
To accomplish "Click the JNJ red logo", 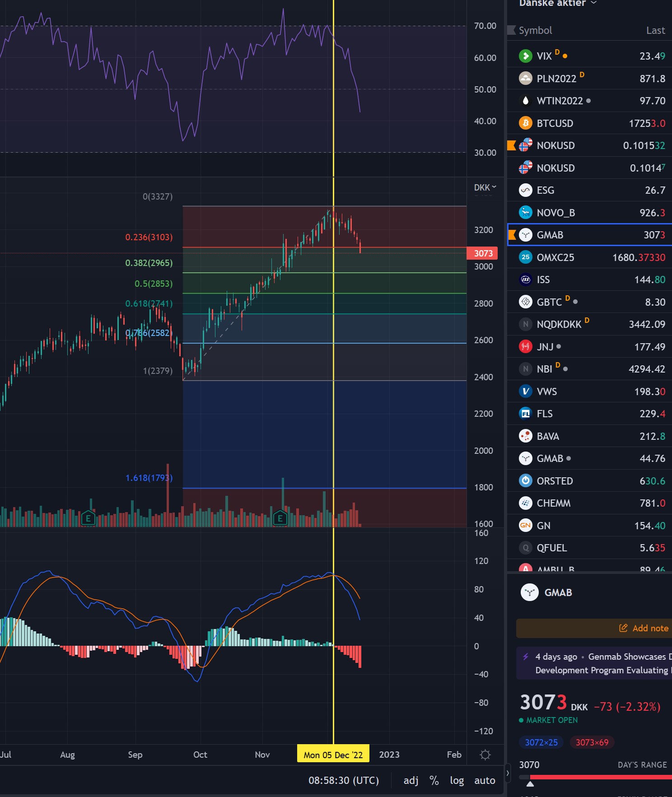I will (x=525, y=347).
